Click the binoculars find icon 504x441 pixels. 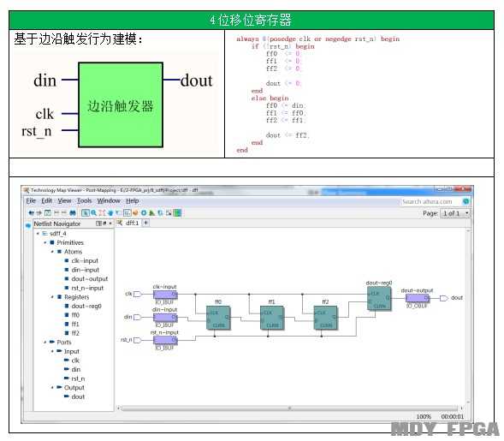coord(73,213)
